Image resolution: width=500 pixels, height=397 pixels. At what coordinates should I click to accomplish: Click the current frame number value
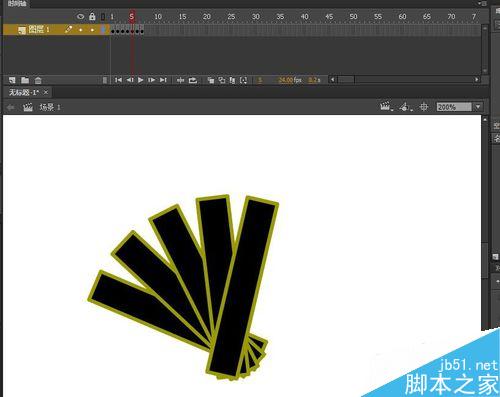260,80
